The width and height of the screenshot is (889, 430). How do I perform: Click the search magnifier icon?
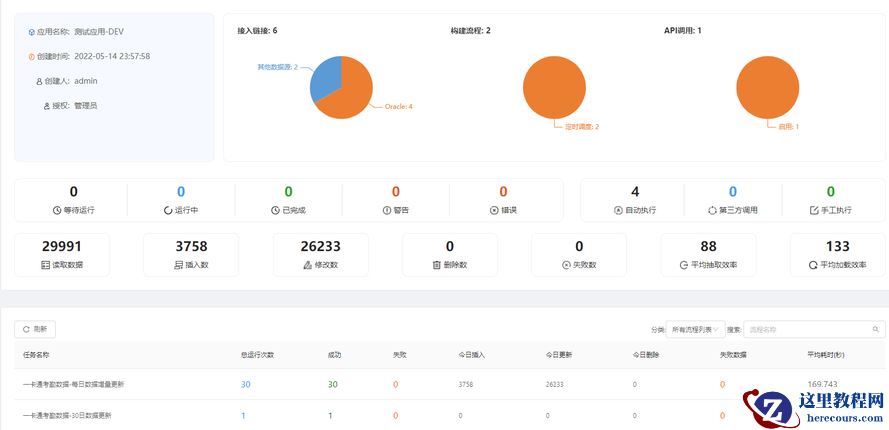(x=876, y=329)
